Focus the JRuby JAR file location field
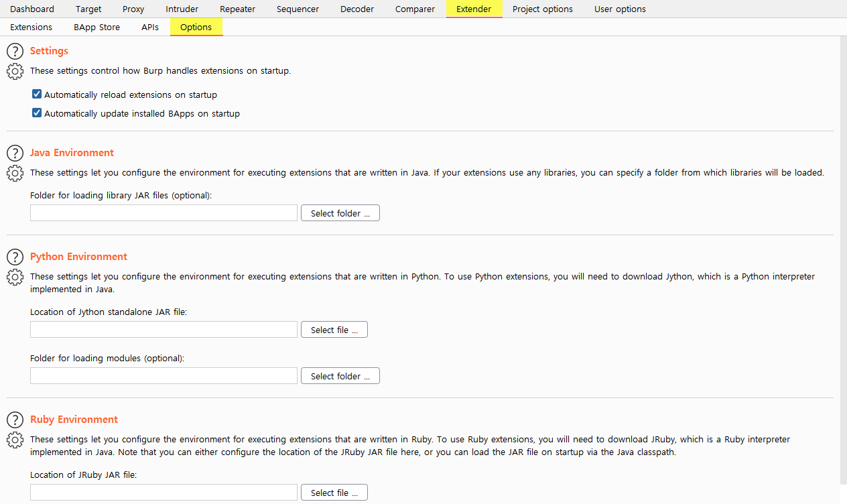Image resolution: width=847 pixels, height=504 pixels. [164, 493]
